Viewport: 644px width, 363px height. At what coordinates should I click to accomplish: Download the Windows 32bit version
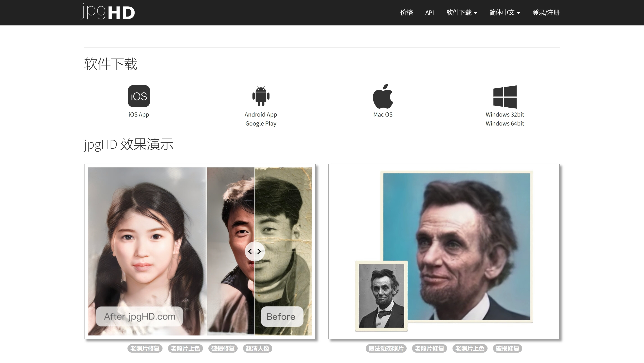coord(505,114)
